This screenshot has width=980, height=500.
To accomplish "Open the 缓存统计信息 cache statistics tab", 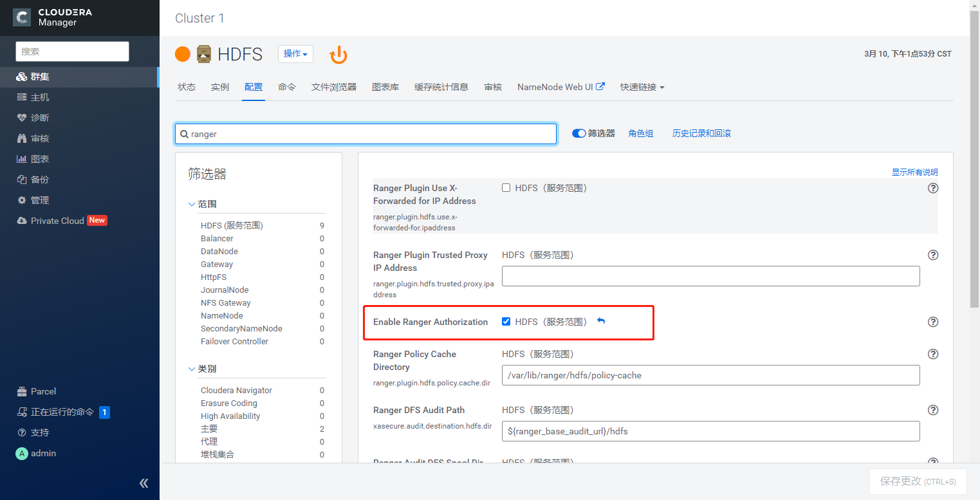I will (x=441, y=87).
